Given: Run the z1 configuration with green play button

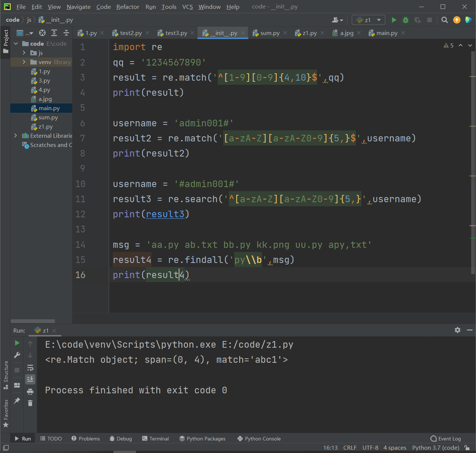Looking at the screenshot, I should pos(394,20).
